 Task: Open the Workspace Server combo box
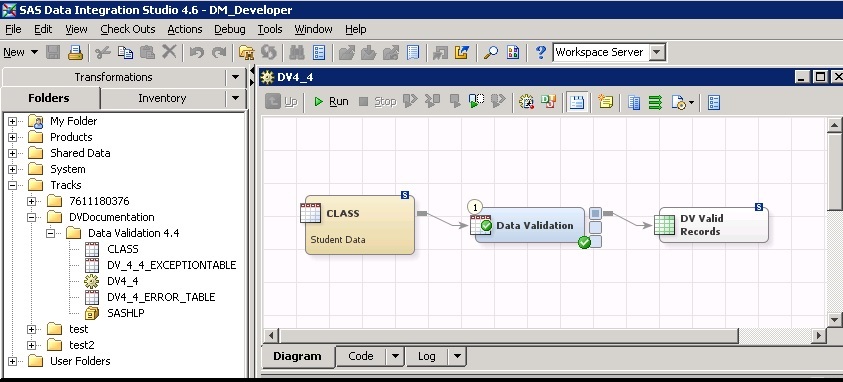click(610, 52)
